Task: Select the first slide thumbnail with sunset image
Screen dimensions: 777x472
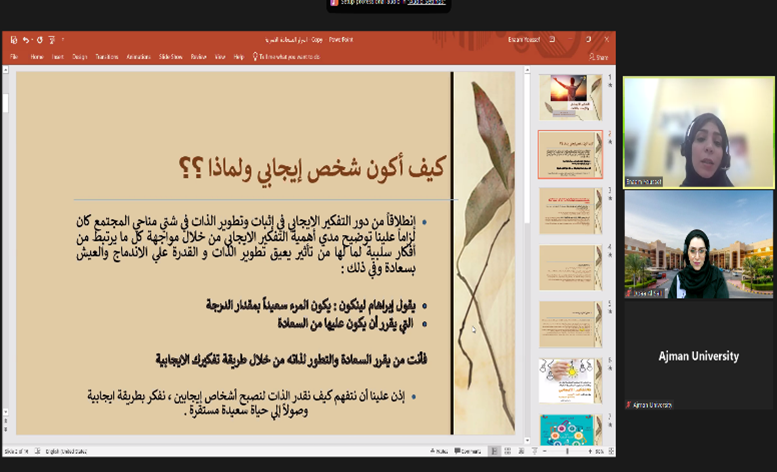Action: (x=570, y=97)
